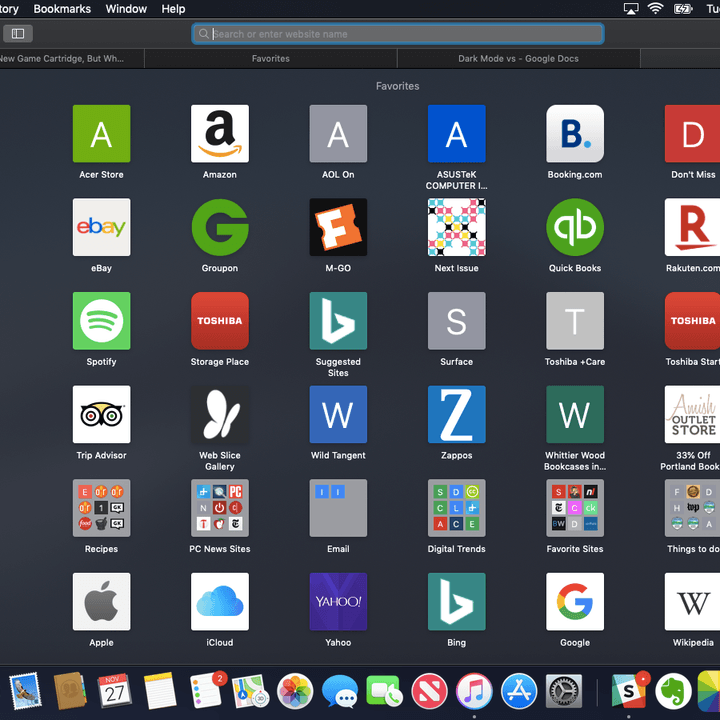Open the Bookmarks menu
Viewport: 720px width, 720px height.
click(62, 9)
